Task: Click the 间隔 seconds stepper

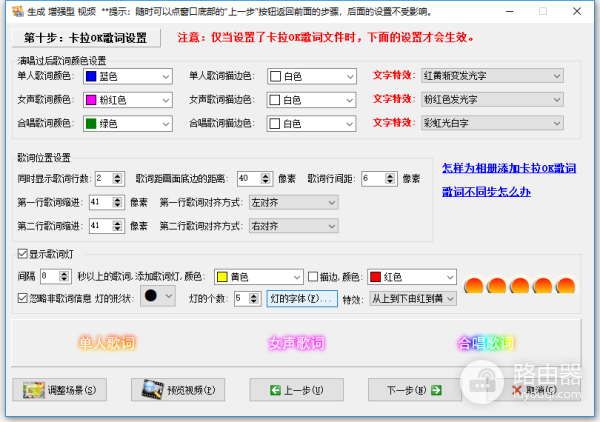Action: tap(64, 276)
